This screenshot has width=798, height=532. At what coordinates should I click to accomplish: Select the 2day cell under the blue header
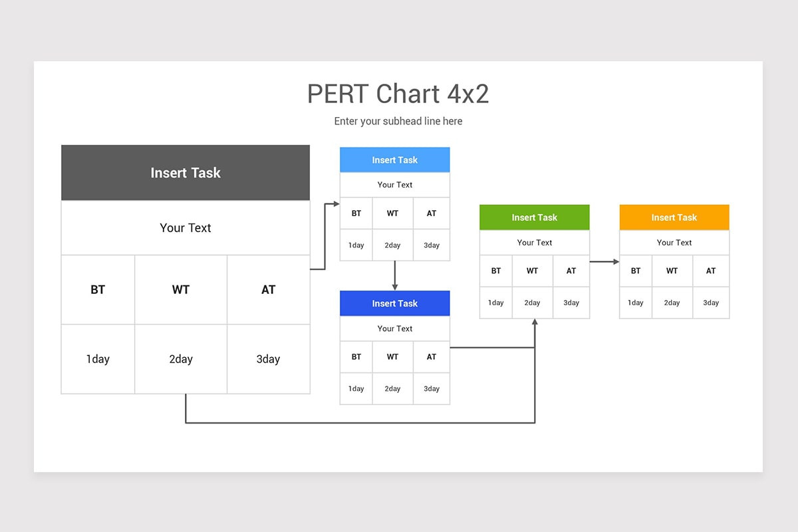tap(392, 245)
